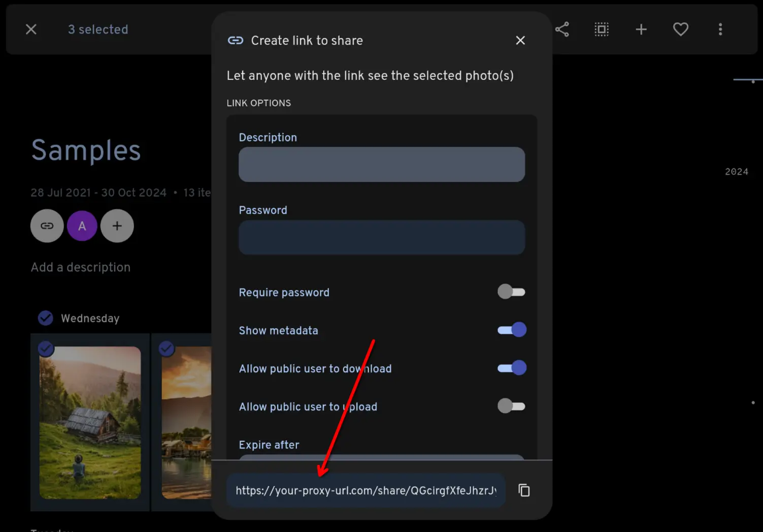Clear selection with the X icon
The width and height of the screenshot is (763, 532).
tap(31, 29)
